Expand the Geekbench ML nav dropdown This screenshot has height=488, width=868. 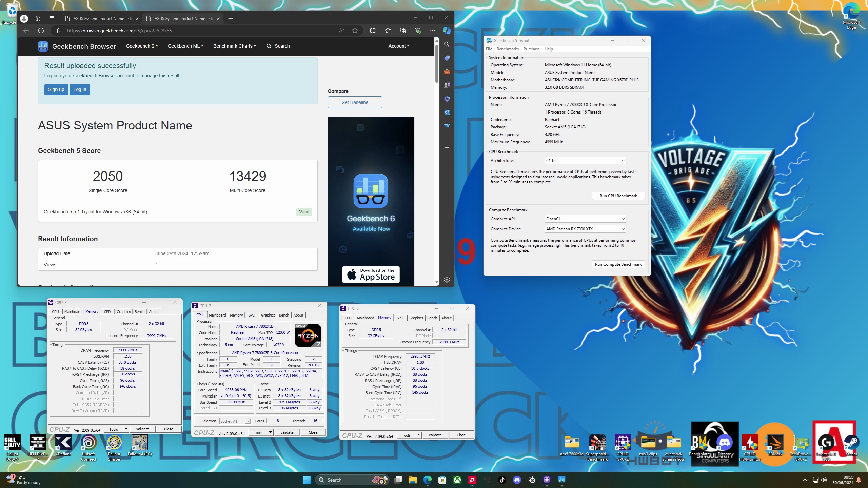[x=185, y=46]
